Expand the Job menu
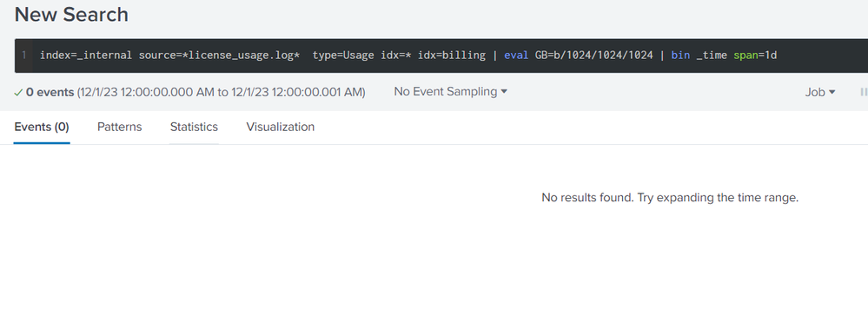 coord(820,92)
